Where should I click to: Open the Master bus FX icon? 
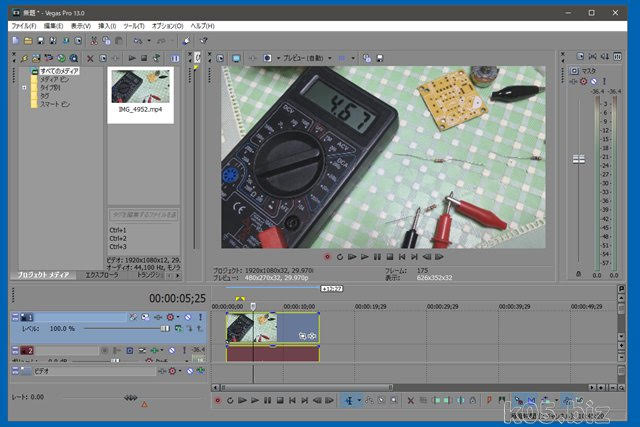573,81
